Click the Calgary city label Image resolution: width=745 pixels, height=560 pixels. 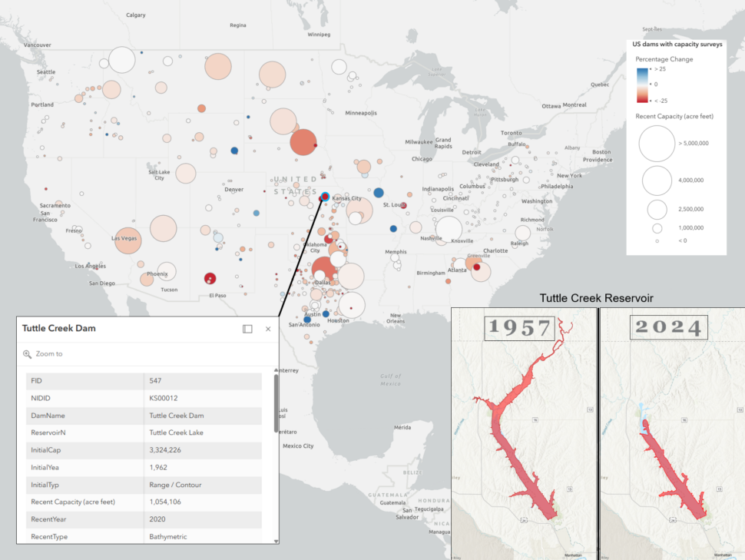(136, 15)
